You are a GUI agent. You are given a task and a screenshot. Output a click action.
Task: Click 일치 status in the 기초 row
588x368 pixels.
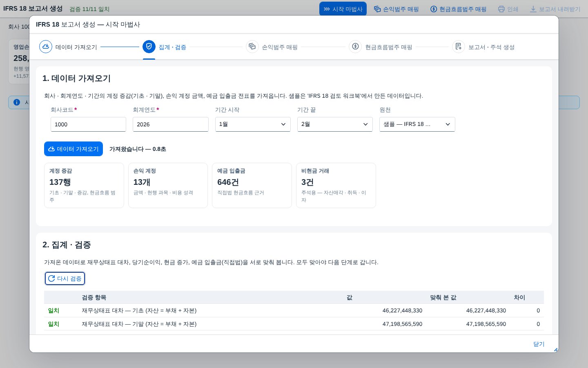click(x=53, y=310)
